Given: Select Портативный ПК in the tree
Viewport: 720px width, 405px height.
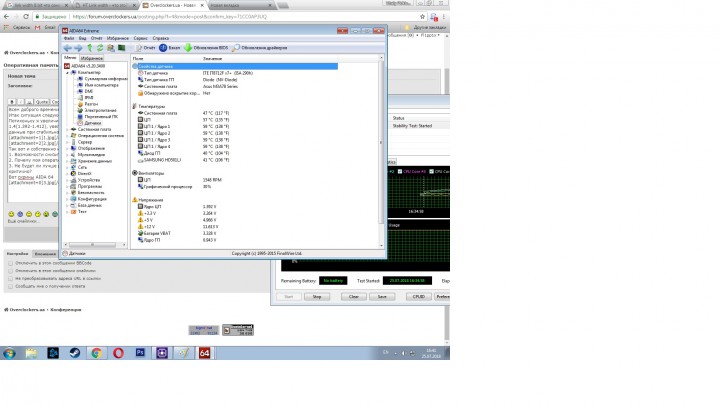Looking at the screenshot, I should click(x=97, y=117).
